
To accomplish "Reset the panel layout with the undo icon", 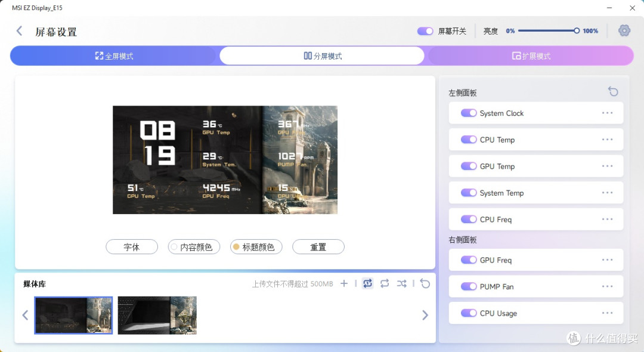I will click(x=613, y=92).
